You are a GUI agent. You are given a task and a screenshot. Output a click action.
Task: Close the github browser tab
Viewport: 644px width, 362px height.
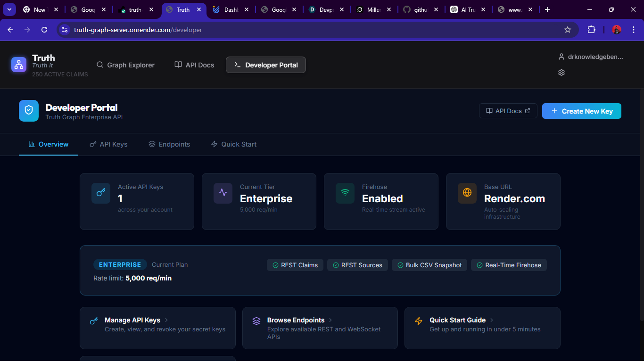(436, 9)
